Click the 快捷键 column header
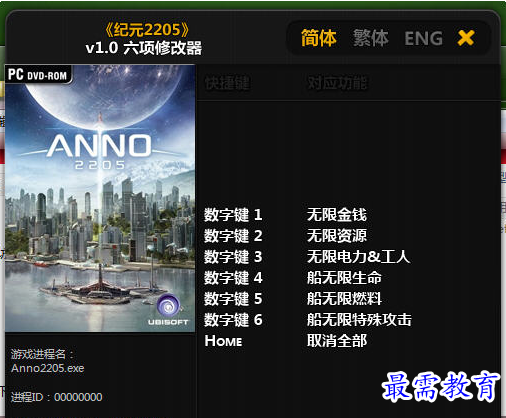Image resolution: width=506 pixels, height=418 pixels. point(227,83)
